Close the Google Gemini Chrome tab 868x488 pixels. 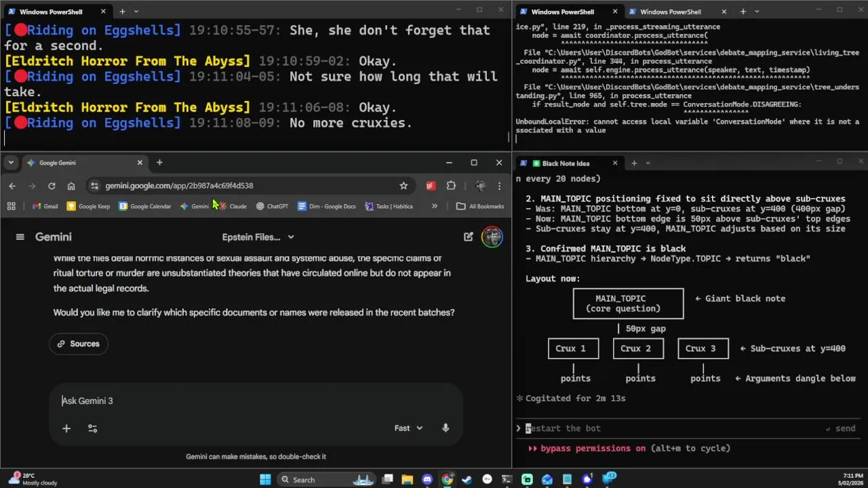[x=140, y=163]
